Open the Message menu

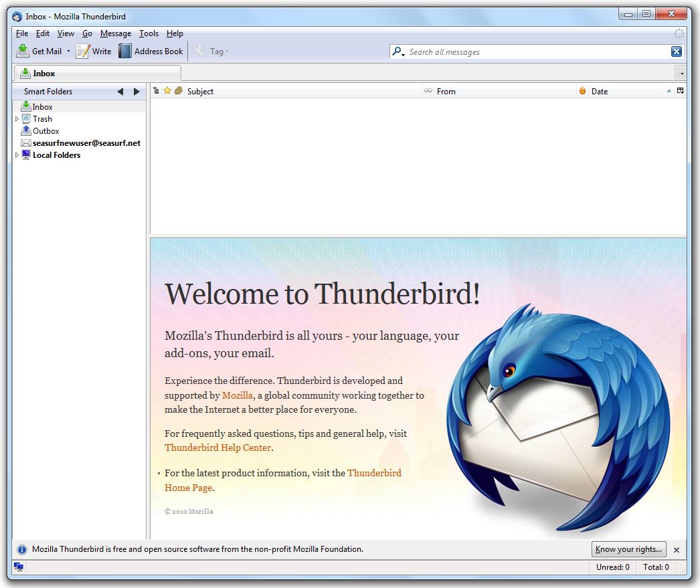(116, 33)
